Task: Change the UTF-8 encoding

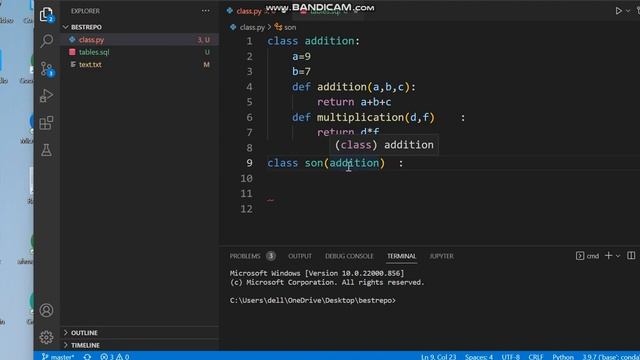Action: [x=511, y=357]
